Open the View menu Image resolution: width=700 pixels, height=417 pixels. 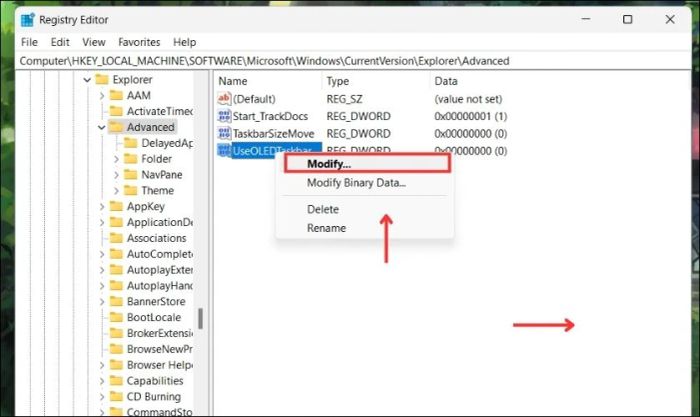[94, 42]
